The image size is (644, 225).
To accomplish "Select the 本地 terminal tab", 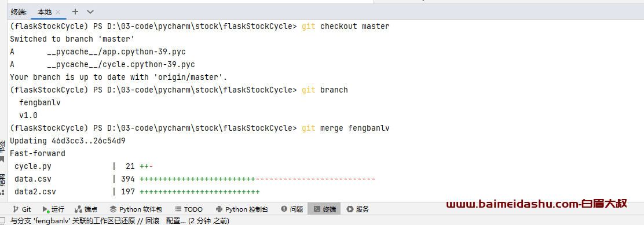I will 45,12.
